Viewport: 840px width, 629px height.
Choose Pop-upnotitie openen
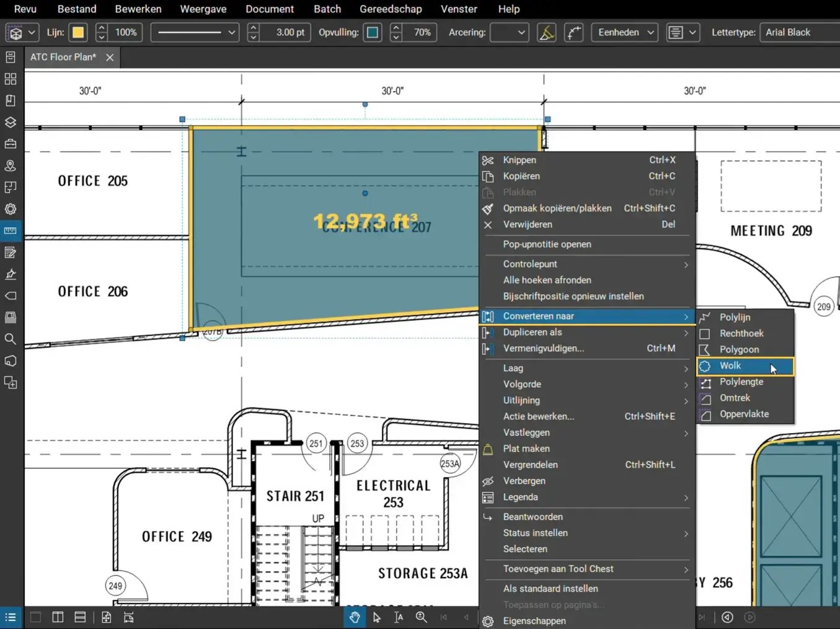click(x=587, y=244)
